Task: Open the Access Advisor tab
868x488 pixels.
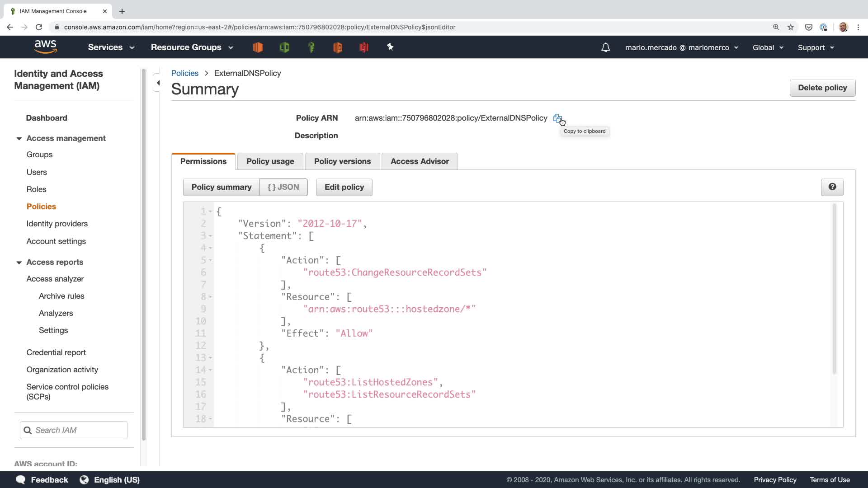Action: coord(419,161)
